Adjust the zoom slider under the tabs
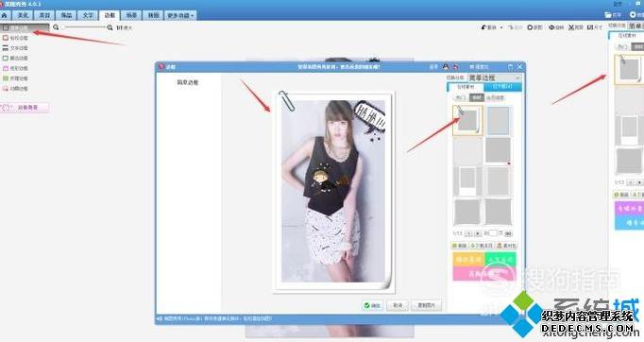Viewport: 644px width, 342px height. point(83,27)
